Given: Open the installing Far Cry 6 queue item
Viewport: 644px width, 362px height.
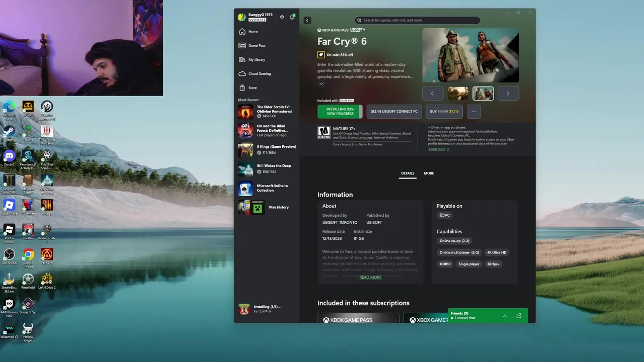Looking at the screenshot, I should tap(267, 309).
